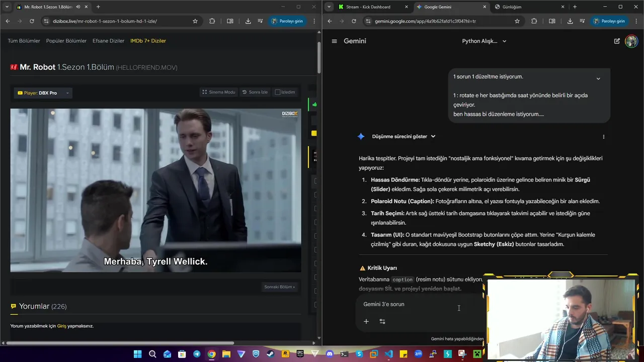Image resolution: width=644 pixels, height=362 pixels.
Task: Click the Mr. Robot series title
Action: pyautogui.click(x=38, y=67)
